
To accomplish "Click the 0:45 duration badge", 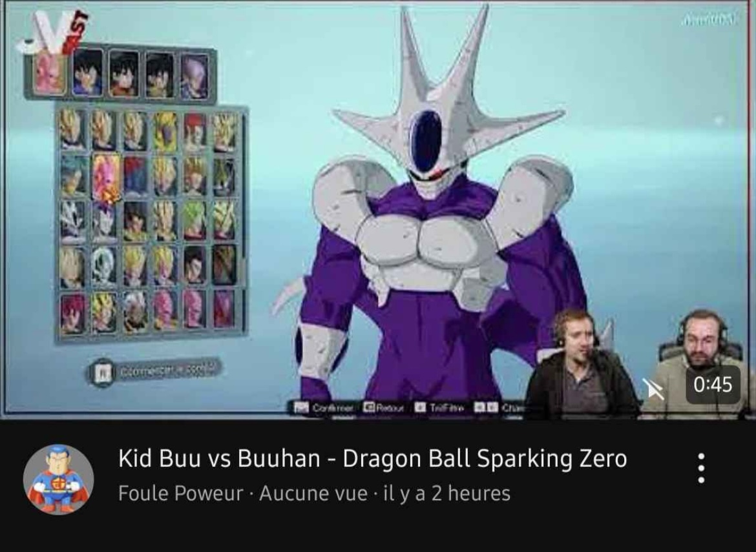I will tap(713, 384).
